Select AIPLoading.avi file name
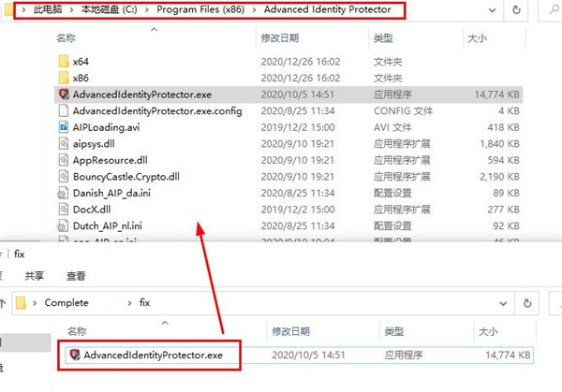Screen dimensions: 562x392 coord(106,127)
